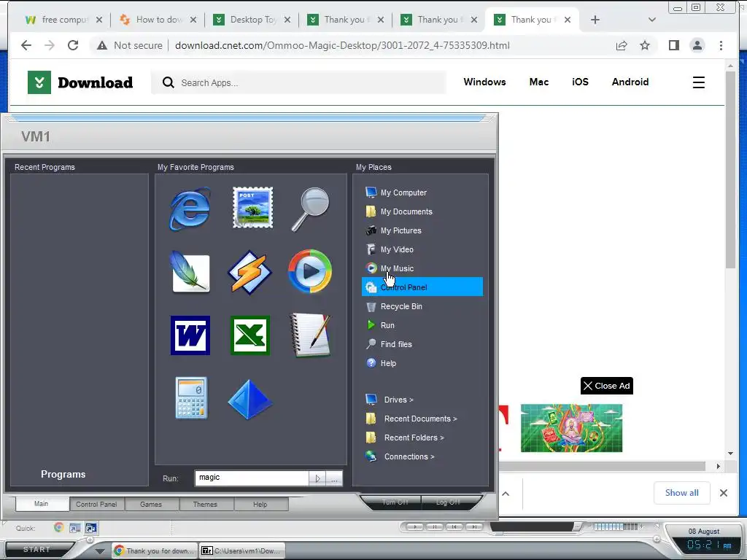Open Microsoft Excel favorite icon
Screen dimensions: 747x560
(x=250, y=335)
